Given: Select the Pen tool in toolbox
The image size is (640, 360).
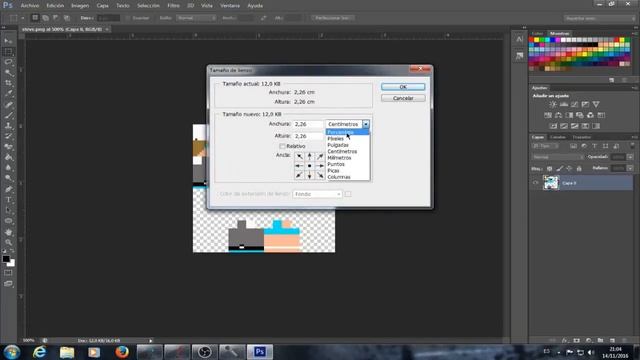Looking at the screenshot, I should [8, 189].
